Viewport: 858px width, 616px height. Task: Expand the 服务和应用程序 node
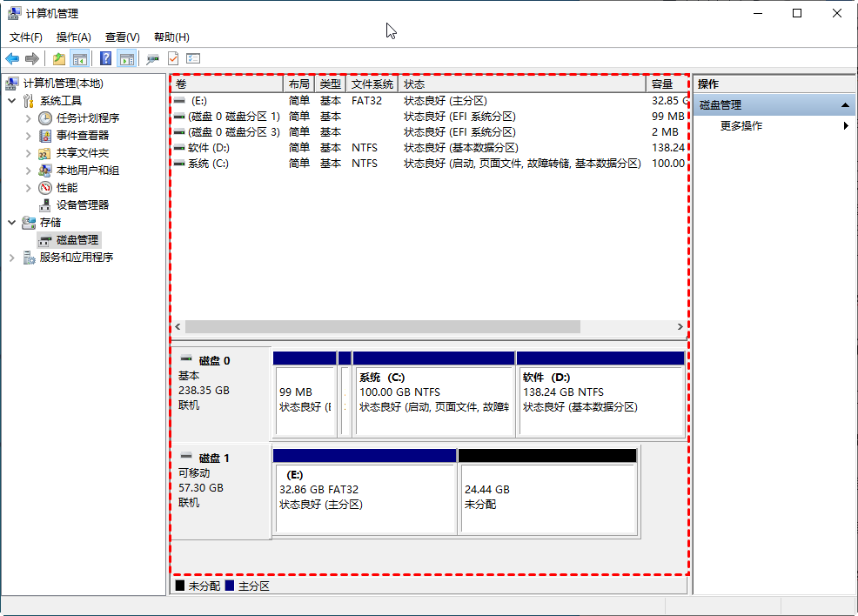tap(12, 258)
